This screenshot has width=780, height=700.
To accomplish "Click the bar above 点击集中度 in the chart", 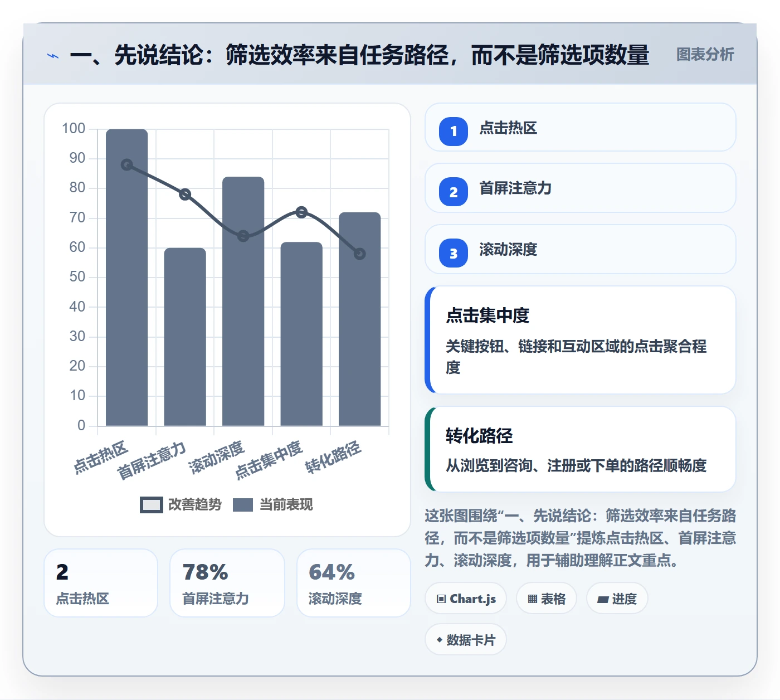I will 301,334.
